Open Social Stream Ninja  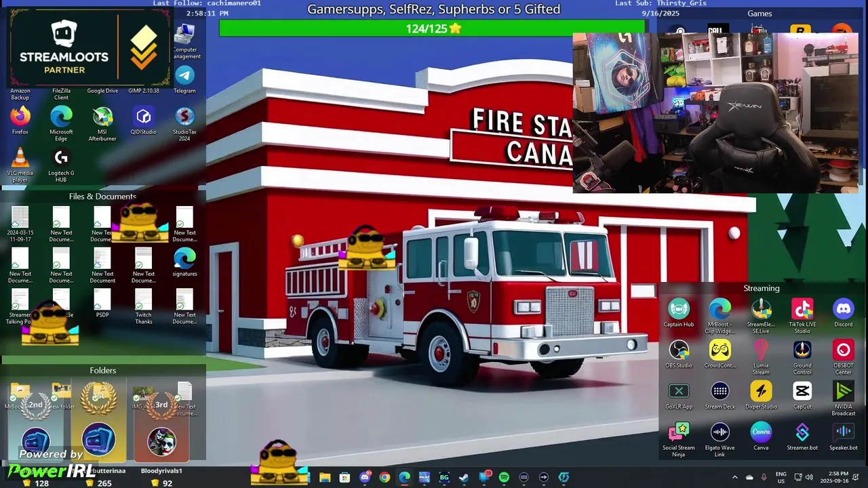679,440
